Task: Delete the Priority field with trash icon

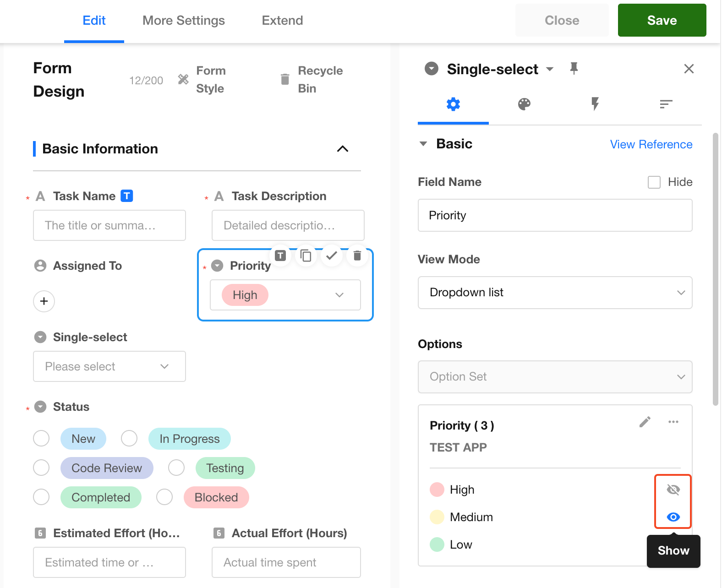Action: [357, 256]
